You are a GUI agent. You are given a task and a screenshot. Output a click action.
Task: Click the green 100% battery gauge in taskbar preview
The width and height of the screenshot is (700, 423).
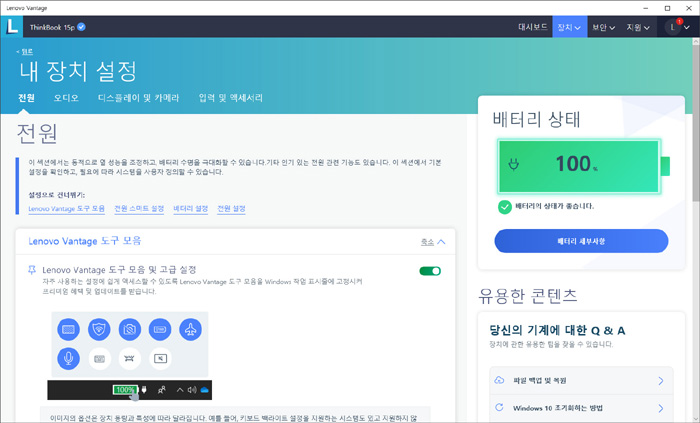coord(125,390)
